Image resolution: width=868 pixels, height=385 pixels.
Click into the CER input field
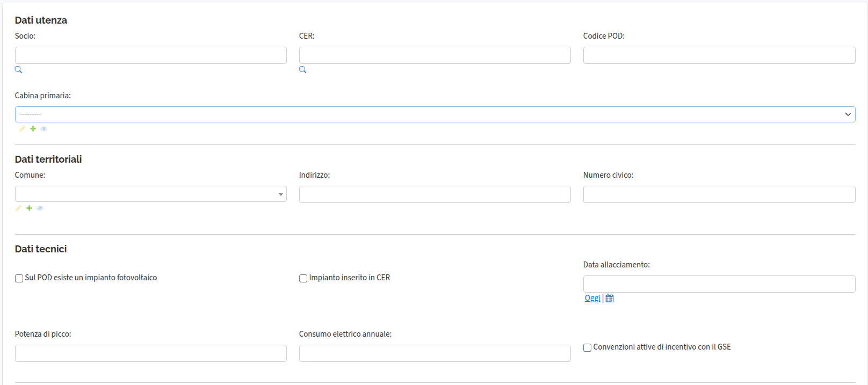coord(435,55)
